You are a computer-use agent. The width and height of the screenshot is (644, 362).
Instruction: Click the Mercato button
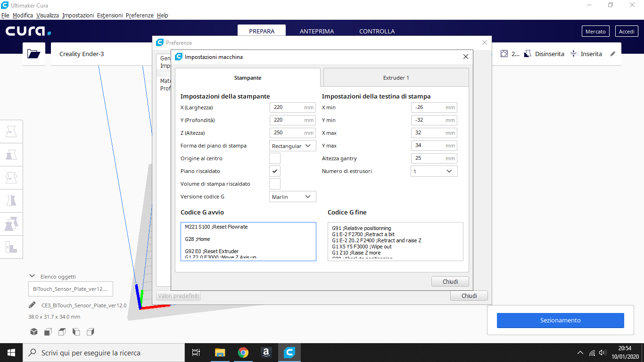[595, 32]
